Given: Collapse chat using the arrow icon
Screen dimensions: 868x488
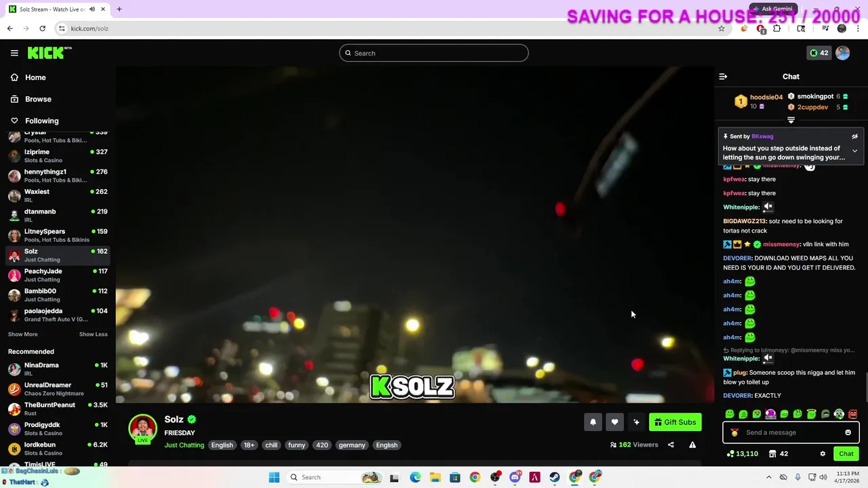Looking at the screenshot, I should click(x=723, y=77).
